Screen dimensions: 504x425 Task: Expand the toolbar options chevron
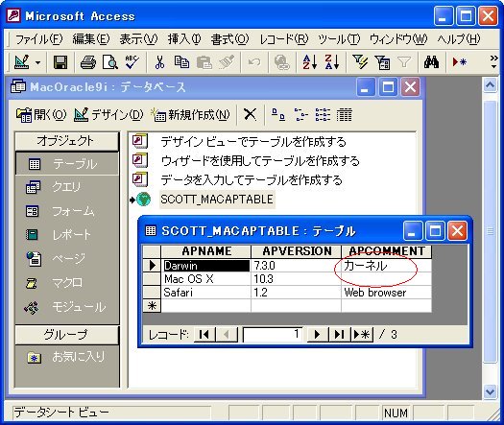(493, 62)
